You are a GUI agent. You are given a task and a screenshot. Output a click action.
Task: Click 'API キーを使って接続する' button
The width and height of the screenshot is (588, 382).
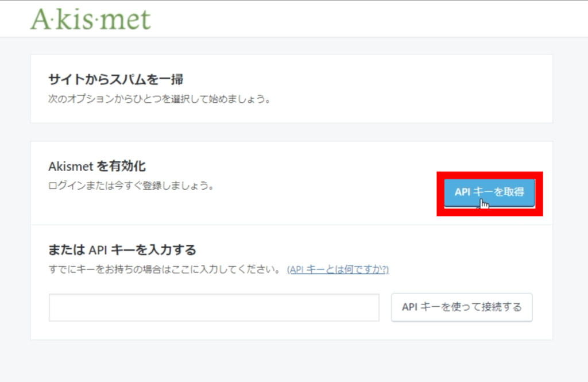(462, 307)
